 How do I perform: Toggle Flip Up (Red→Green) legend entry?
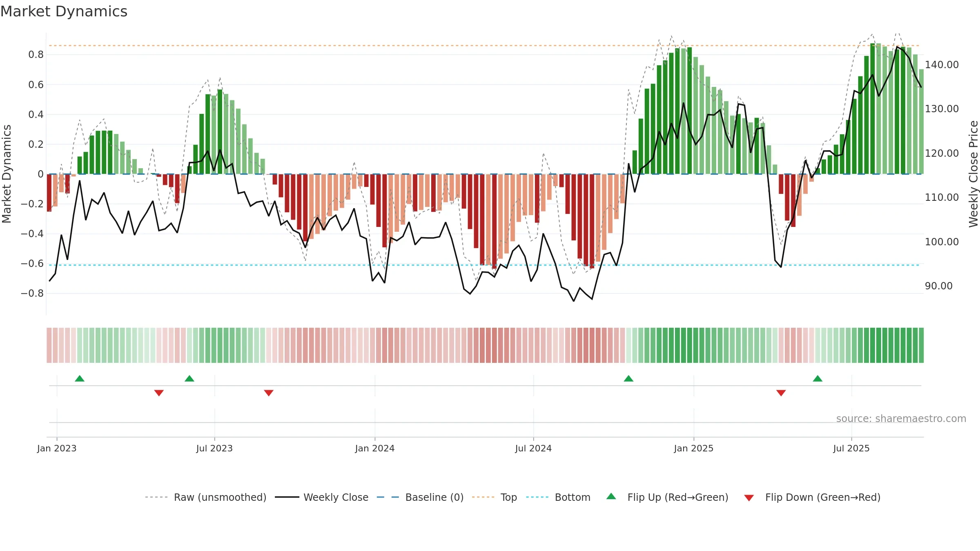pyautogui.click(x=667, y=497)
